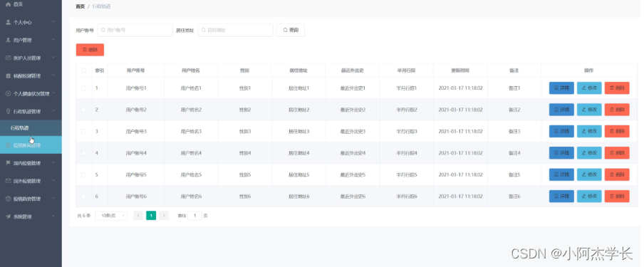
Task: Tick the select-all checkbox in the table header
Action: pos(84,70)
